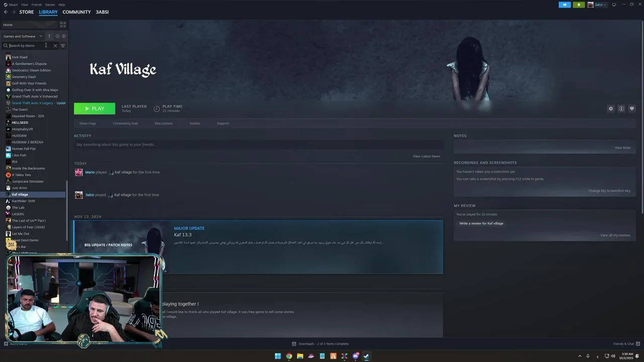Click Change My Screenshot Key
Viewport: 644px width, 362px height.
(609, 191)
